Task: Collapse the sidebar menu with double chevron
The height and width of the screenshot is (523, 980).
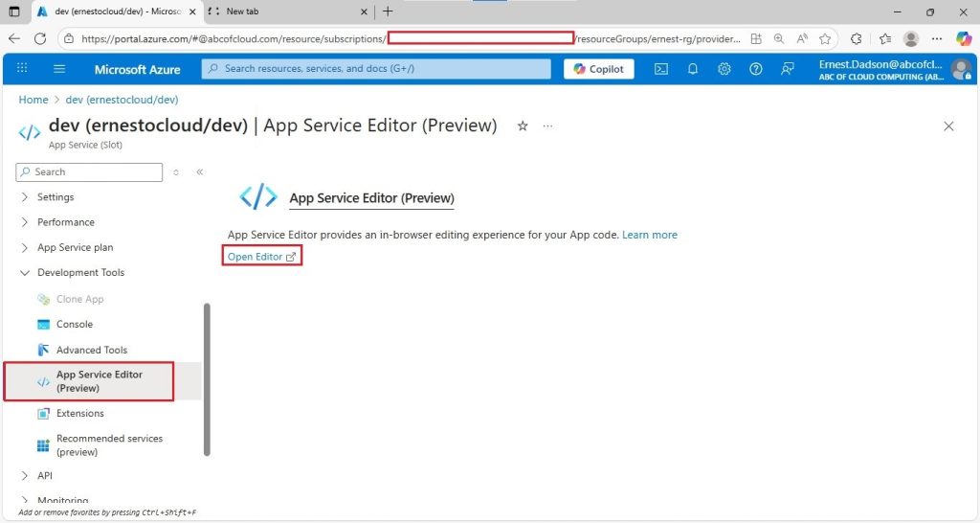Action: (199, 172)
